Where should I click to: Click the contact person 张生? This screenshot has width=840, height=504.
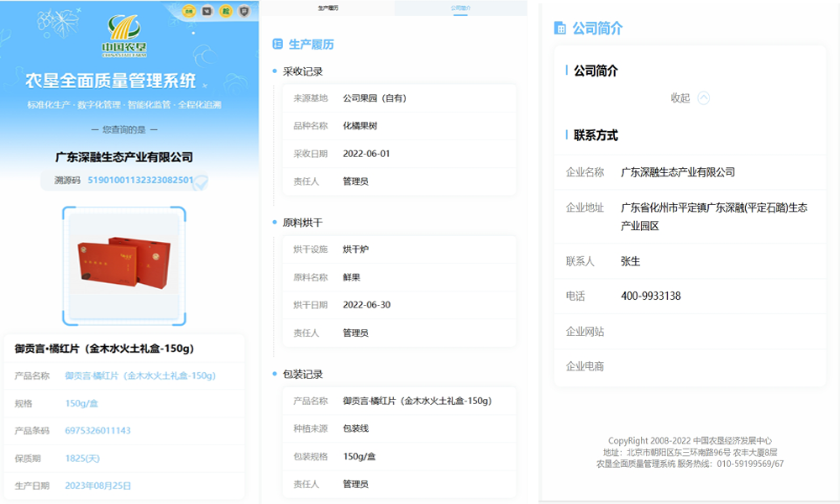[631, 261]
